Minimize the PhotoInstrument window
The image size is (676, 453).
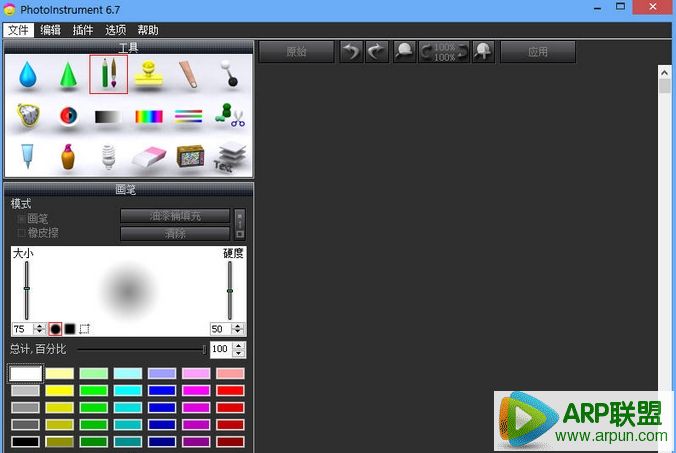598,8
